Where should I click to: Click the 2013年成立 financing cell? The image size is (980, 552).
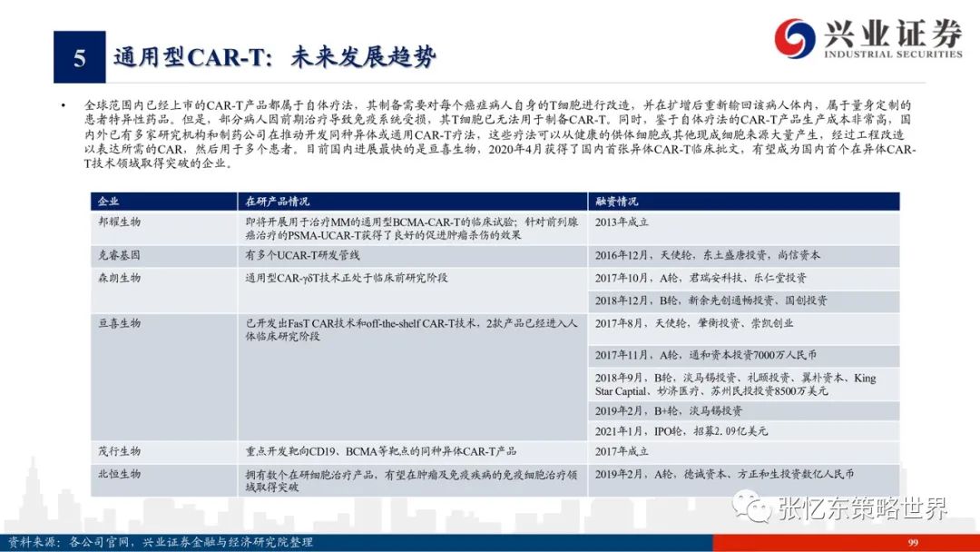tap(744, 228)
